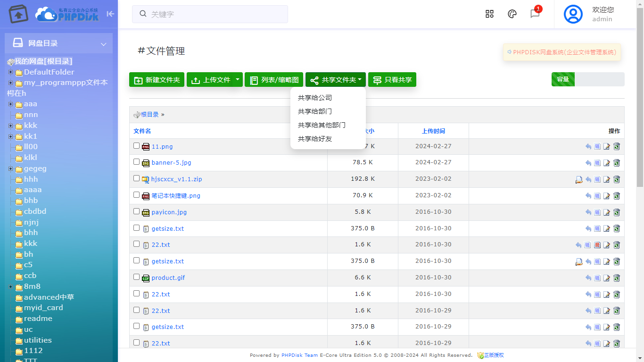Click the edit icon for 笔记本快捷键.png
The height and width of the screenshot is (362, 644).
point(607,196)
